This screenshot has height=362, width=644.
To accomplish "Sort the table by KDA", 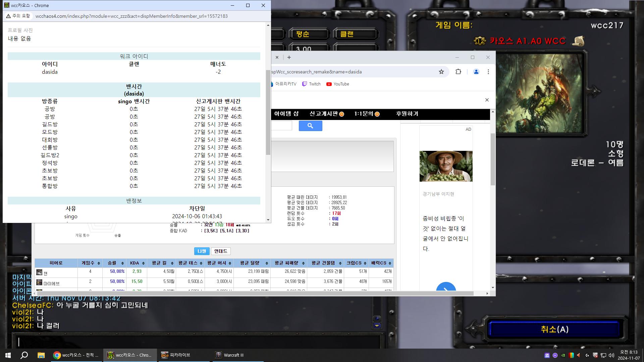I will [x=137, y=263].
